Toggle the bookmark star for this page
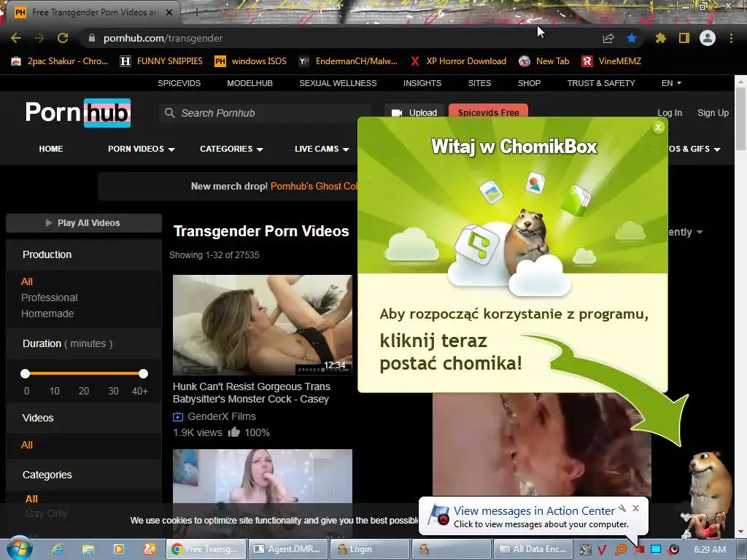The image size is (747, 560). [x=632, y=38]
